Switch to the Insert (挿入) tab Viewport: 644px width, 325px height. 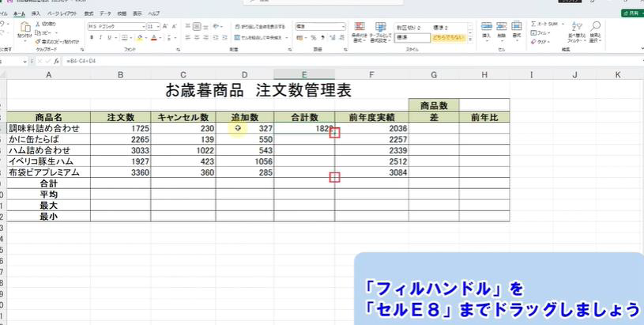36,13
